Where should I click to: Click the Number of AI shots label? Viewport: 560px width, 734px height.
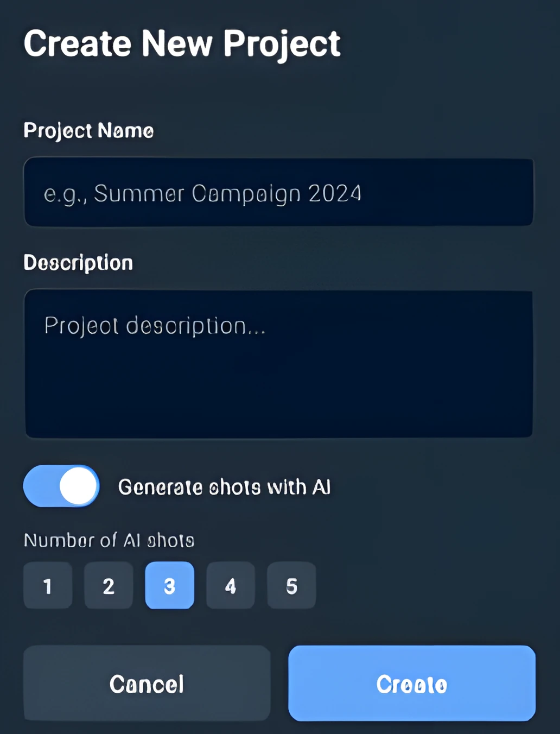click(109, 540)
